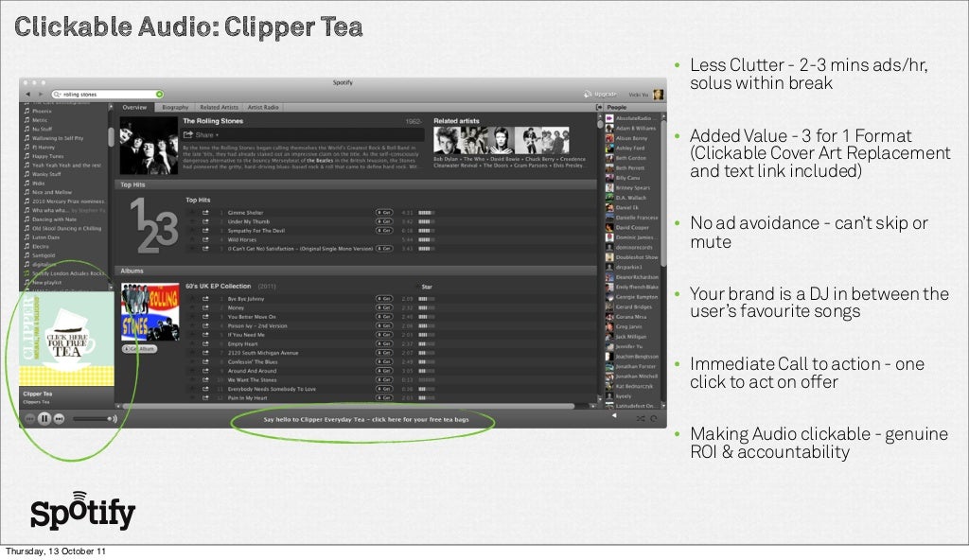Open Jack Milligan in People list
Viewport: 969px width, 560px height.
pos(630,337)
